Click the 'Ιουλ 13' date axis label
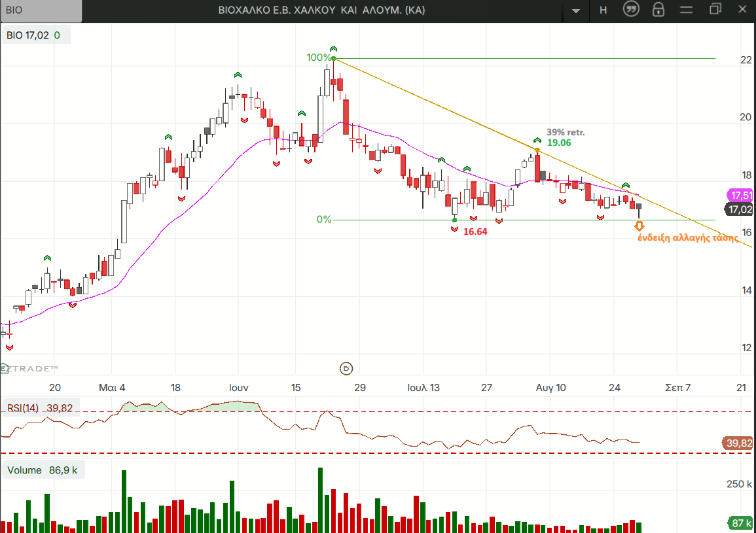Image resolution: width=756 pixels, height=533 pixels. tap(423, 387)
